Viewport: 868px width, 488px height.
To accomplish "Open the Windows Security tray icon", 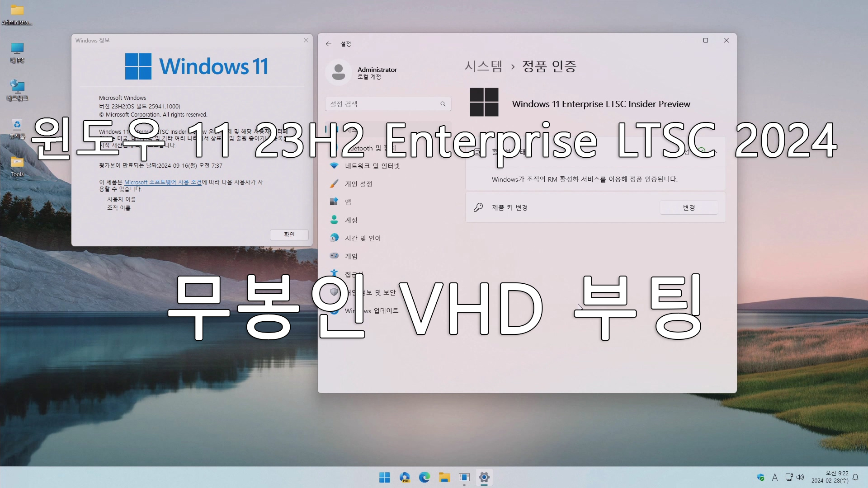I will point(760,477).
